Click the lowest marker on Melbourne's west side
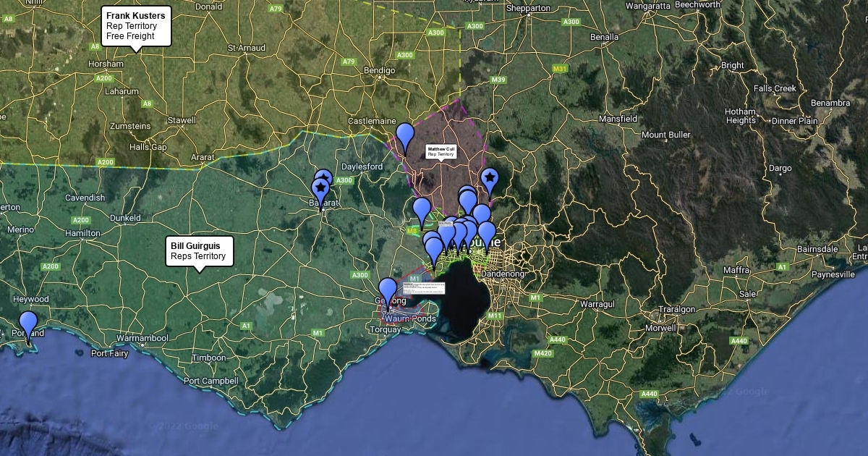 click(x=434, y=250)
